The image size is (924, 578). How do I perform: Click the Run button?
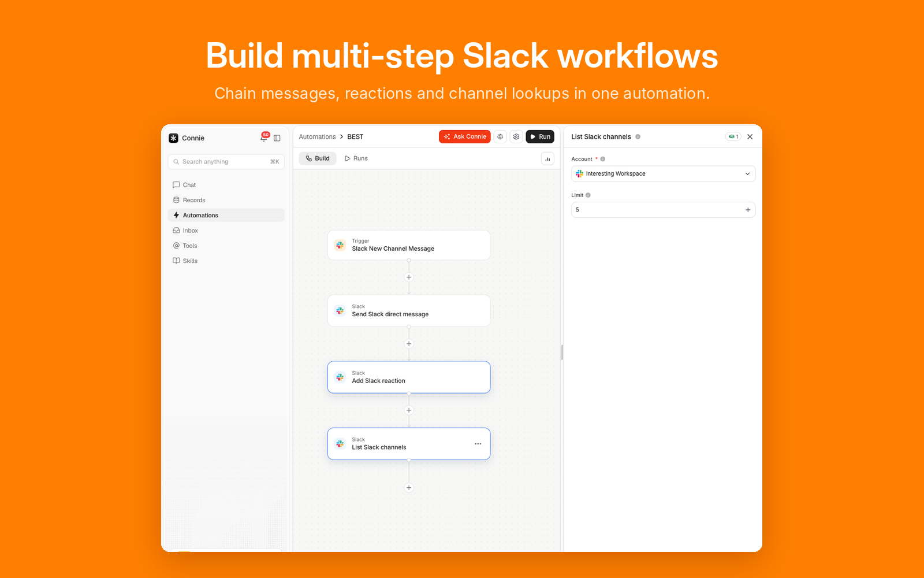540,137
